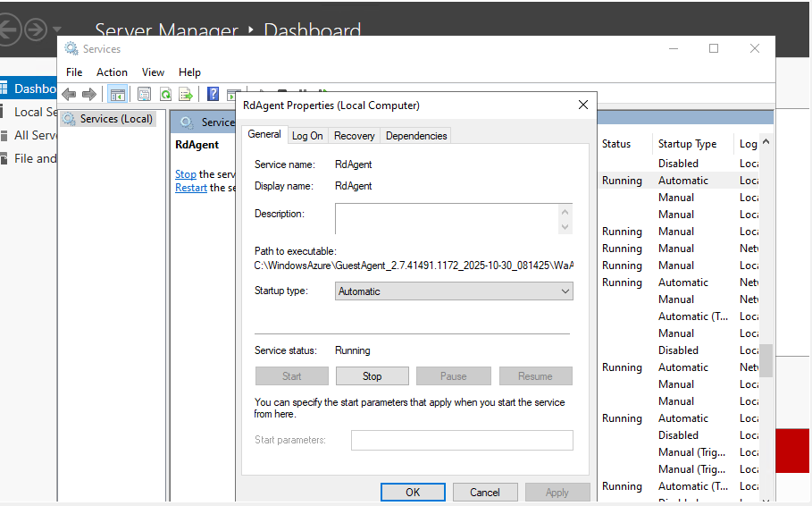Open the File menu in Services
This screenshot has width=812, height=506.
(74, 72)
